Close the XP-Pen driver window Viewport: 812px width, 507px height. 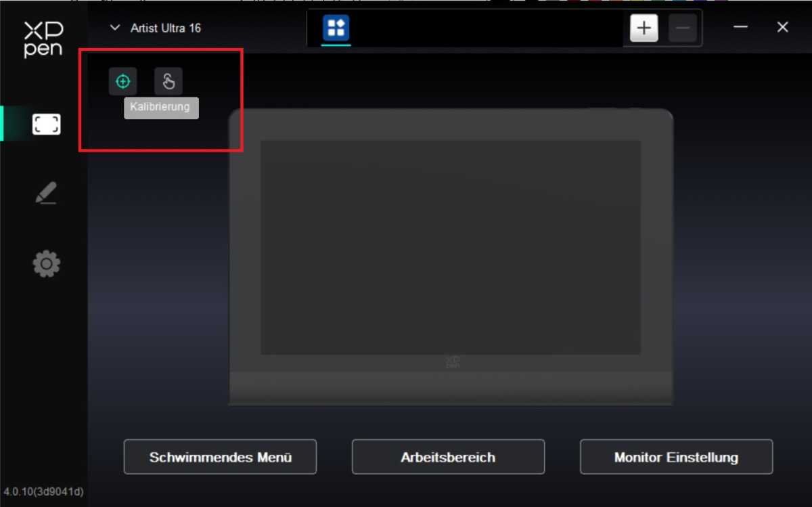click(x=782, y=28)
